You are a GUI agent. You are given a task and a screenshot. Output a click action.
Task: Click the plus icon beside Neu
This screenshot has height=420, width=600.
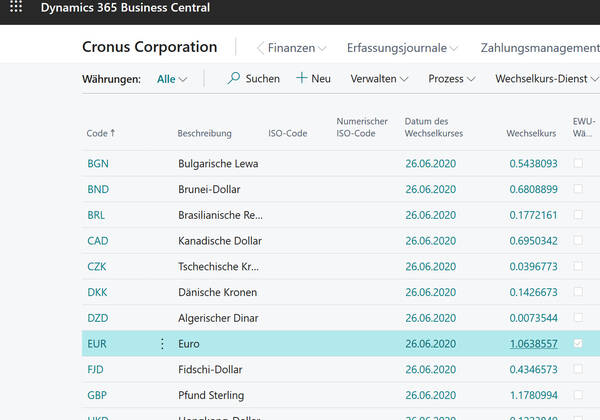302,78
